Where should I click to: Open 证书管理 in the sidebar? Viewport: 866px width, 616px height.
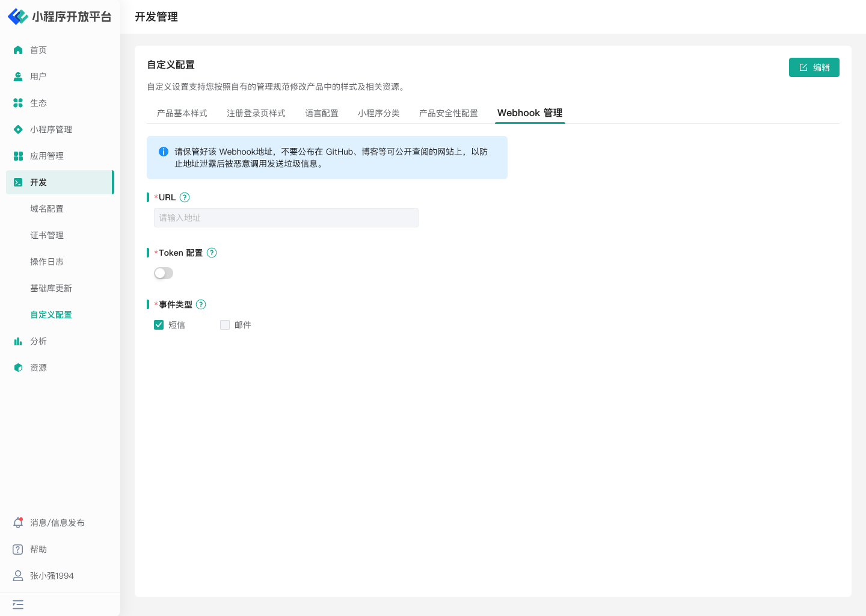[x=47, y=235]
